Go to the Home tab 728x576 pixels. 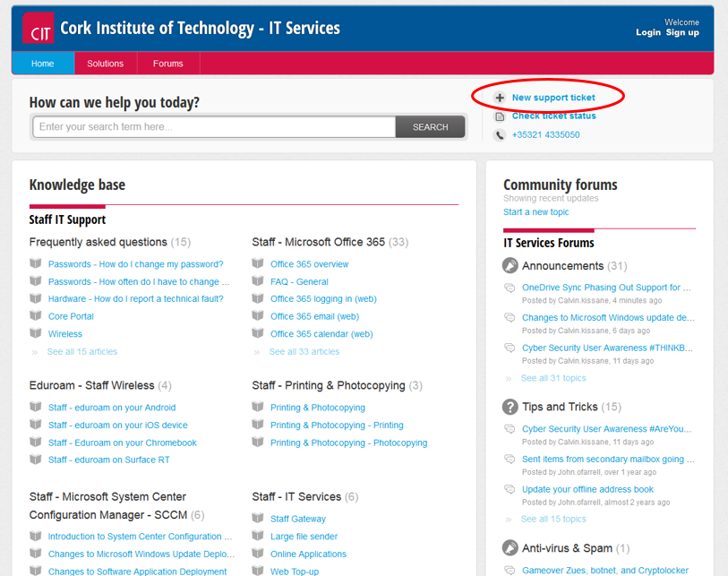pos(43,64)
